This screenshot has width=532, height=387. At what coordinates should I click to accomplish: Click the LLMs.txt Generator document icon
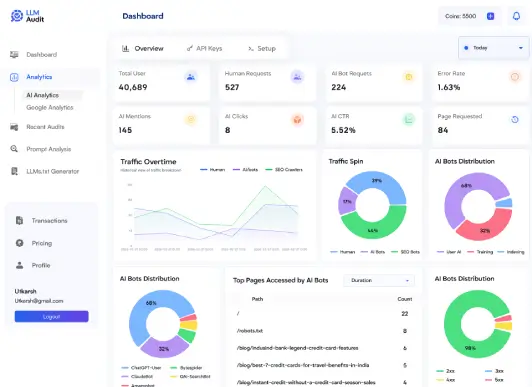[14, 171]
